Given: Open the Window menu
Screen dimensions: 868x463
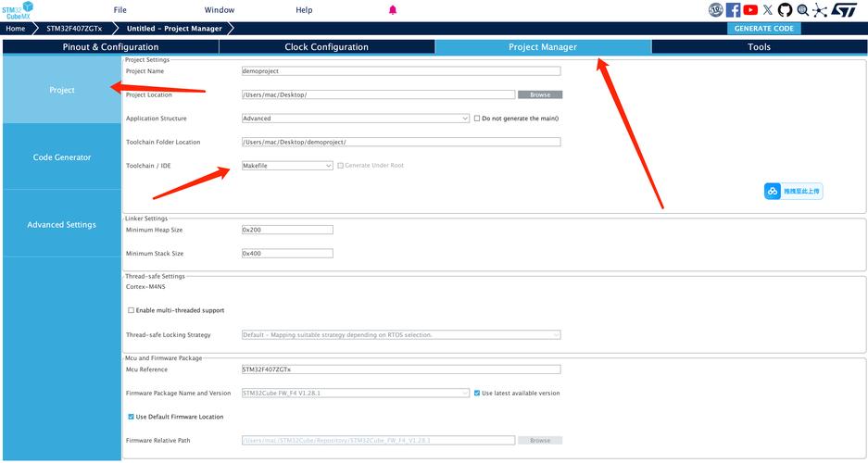Looking at the screenshot, I should pos(220,10).
